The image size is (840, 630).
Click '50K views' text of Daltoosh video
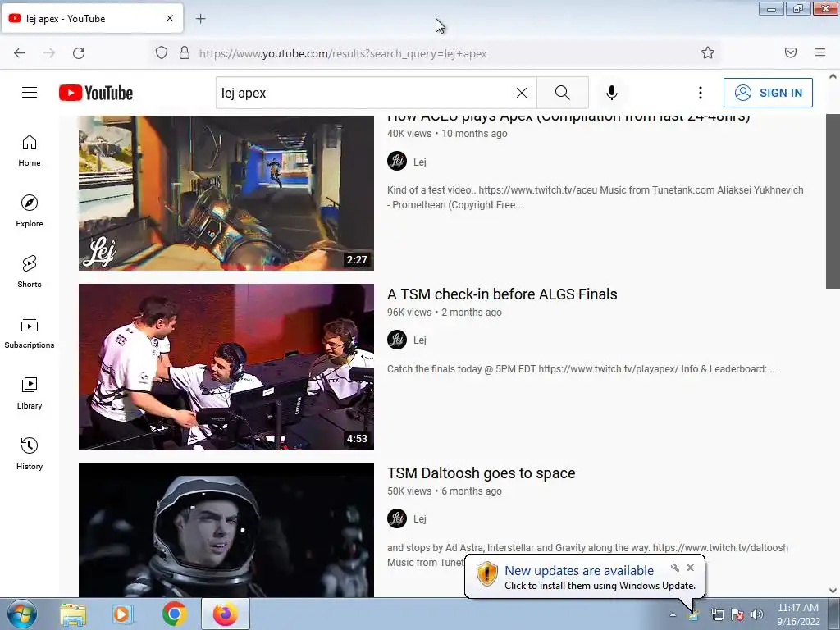pos(409,491)
